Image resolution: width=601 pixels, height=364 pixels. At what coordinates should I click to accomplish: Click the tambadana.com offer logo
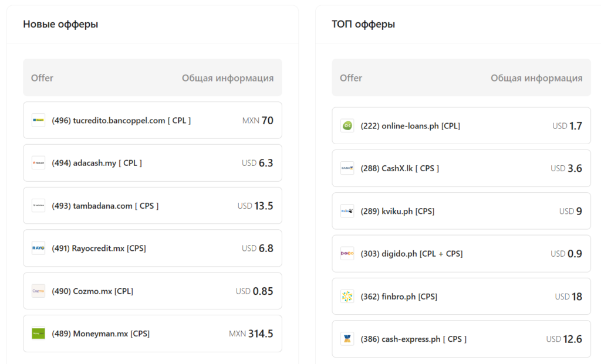coord(38,206)
